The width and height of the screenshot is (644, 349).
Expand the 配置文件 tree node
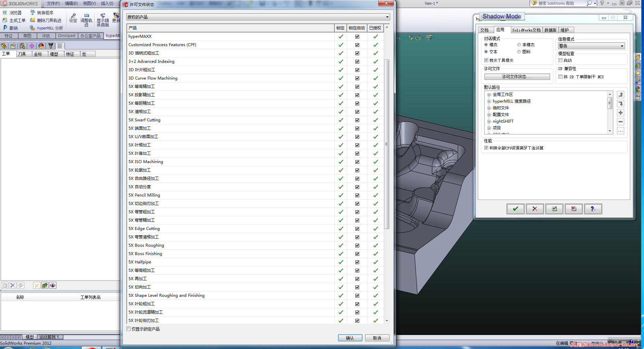coord(489,115)
